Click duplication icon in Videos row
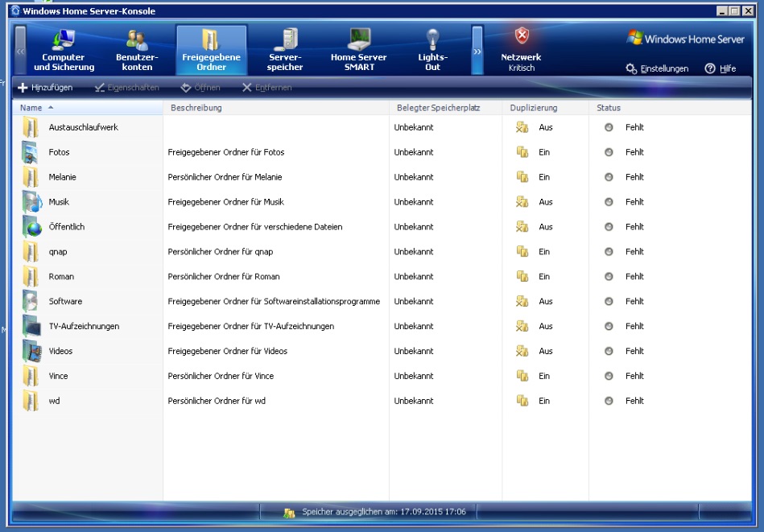The image size is (764, 532). point(522,351)
